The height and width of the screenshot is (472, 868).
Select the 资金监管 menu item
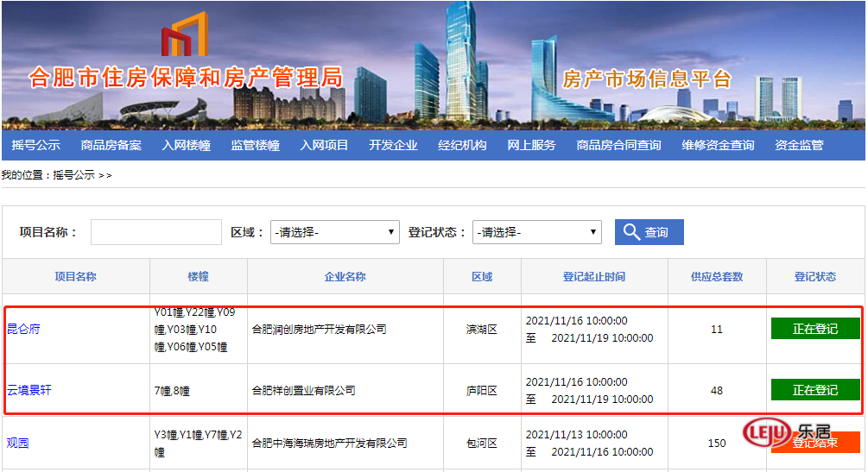click(799, 145)
